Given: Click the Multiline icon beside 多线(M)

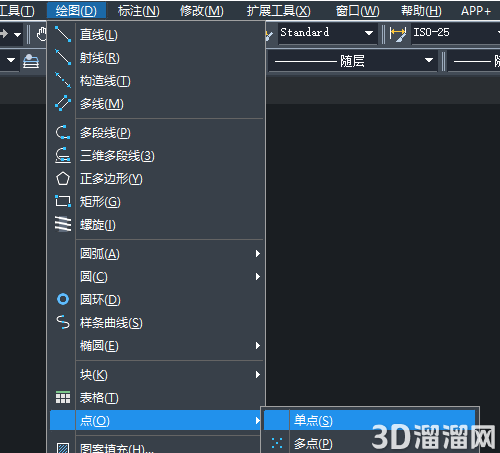Looking at the screenshot, I should click(x=63, y=103).
